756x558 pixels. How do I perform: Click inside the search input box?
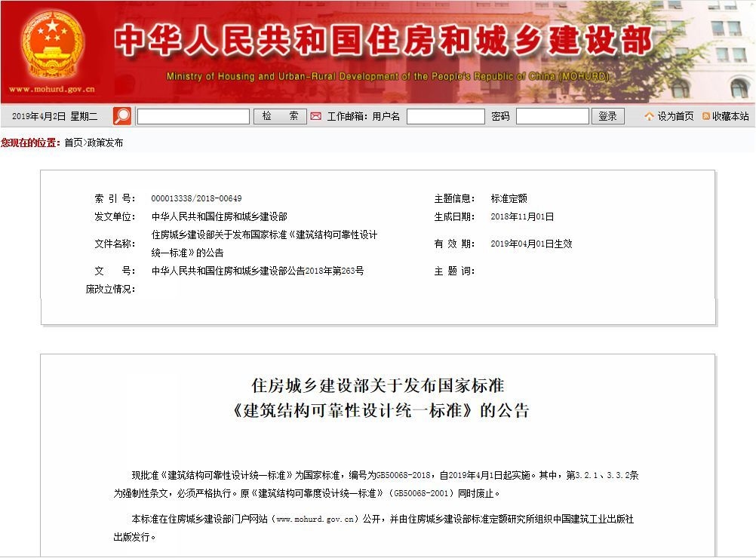point(192,115)
